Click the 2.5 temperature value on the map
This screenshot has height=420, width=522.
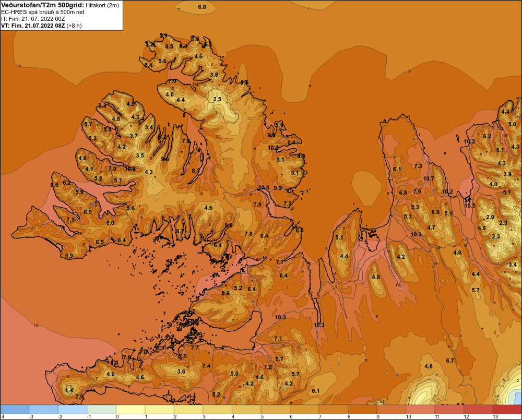click(x=217, y=99)
